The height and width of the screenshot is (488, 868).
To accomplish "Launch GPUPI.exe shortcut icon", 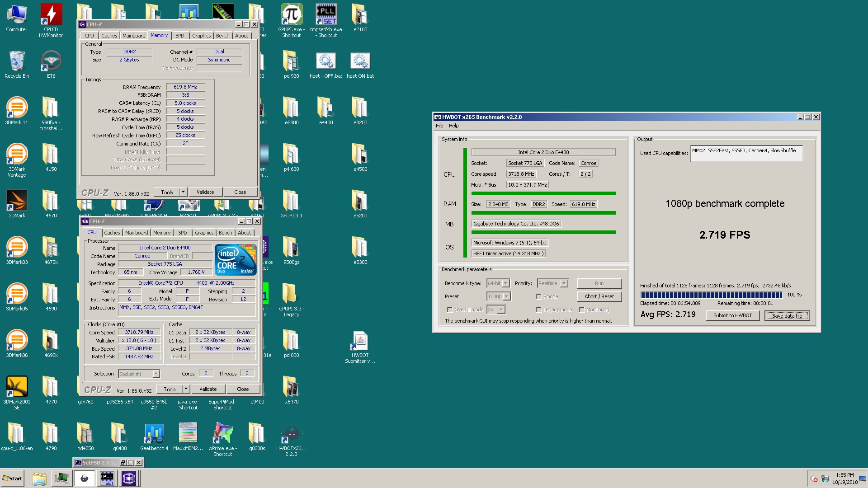I will [x=292, y=20].
